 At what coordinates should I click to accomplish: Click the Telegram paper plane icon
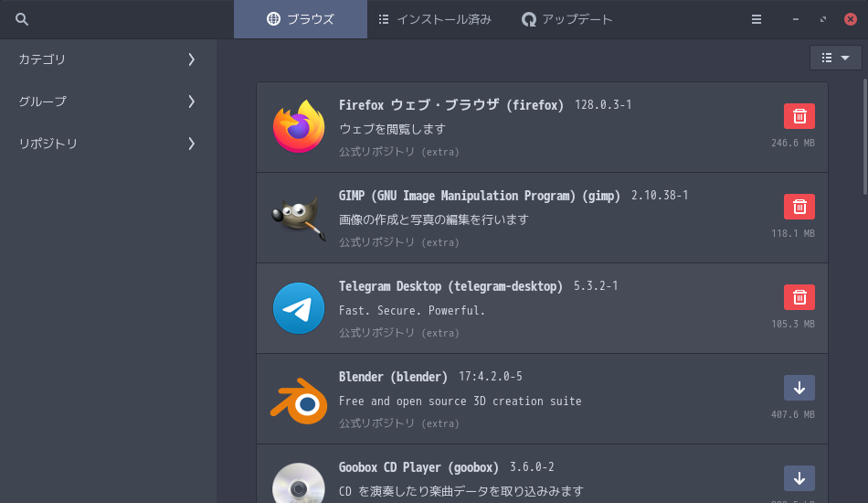(299, 308)
